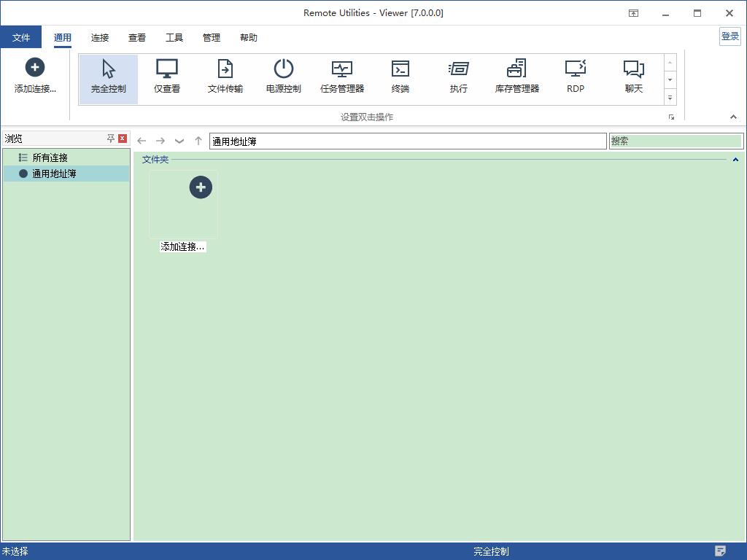Image resolution: width=747 pixels, height=560 pixels.
Task: Switch to the 连接 ribbon tab
Action: [99, 37]
